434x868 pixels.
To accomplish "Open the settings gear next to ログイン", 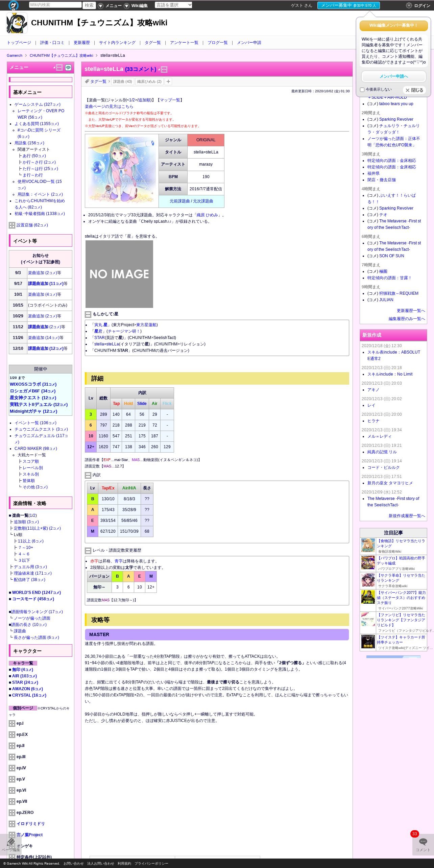I will (x=409, y=5).
